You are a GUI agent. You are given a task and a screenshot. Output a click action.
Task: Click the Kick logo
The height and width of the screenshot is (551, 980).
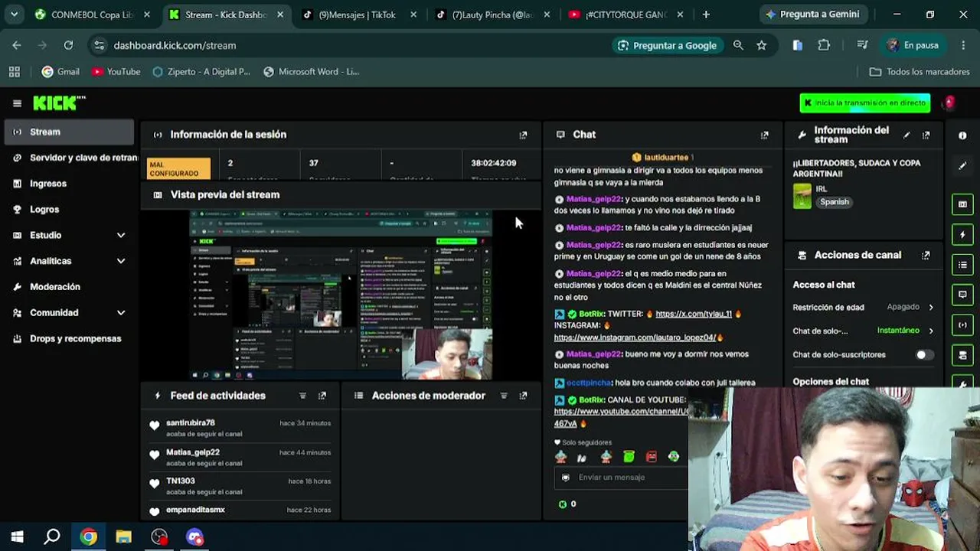(59, 103)
